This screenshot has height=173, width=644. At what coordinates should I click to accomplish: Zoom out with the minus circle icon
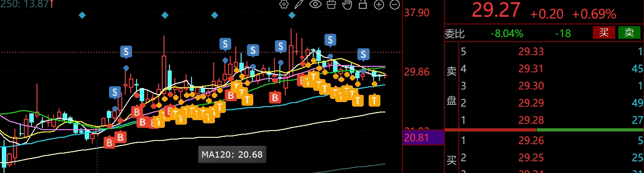[x=395, y=5]
